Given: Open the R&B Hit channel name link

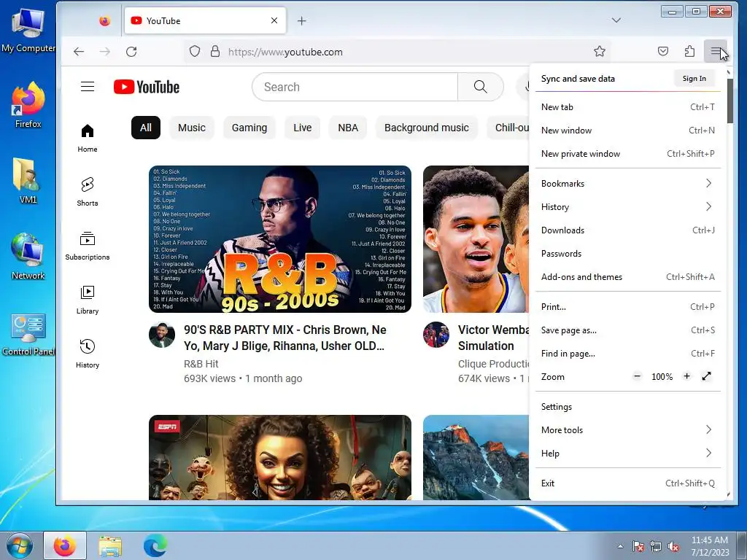Looking at the screenshot, I should coord(201,364).
